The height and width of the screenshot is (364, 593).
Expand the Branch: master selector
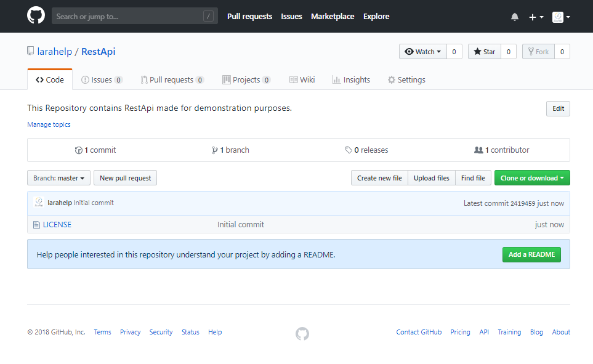(x=58, y=178)
